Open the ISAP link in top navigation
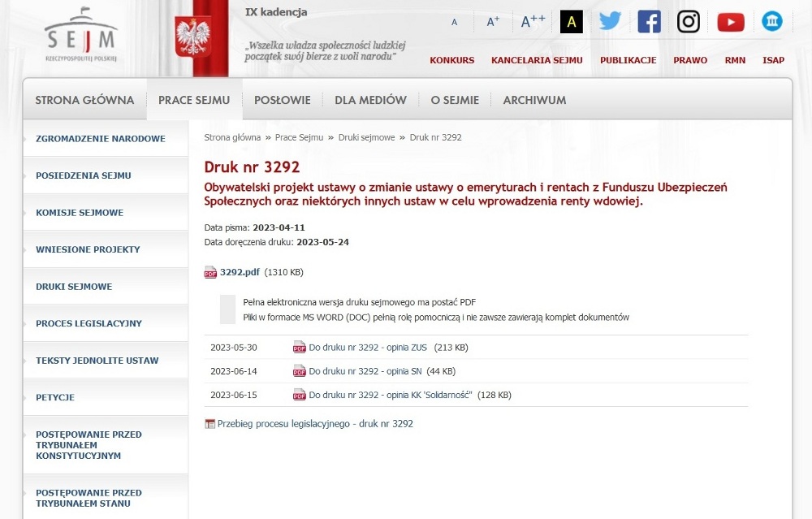 click(x=773, y=60)
